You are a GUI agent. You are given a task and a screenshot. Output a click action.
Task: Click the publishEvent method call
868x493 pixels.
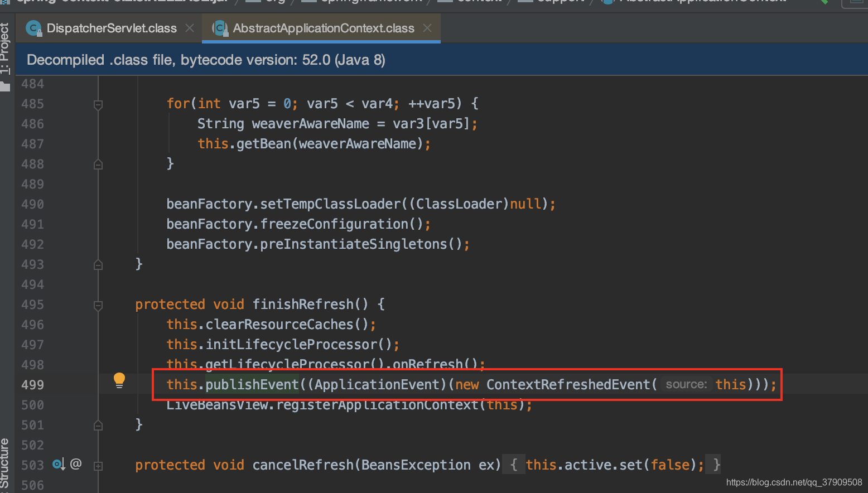pyautogui.click(x=252, y=384)
